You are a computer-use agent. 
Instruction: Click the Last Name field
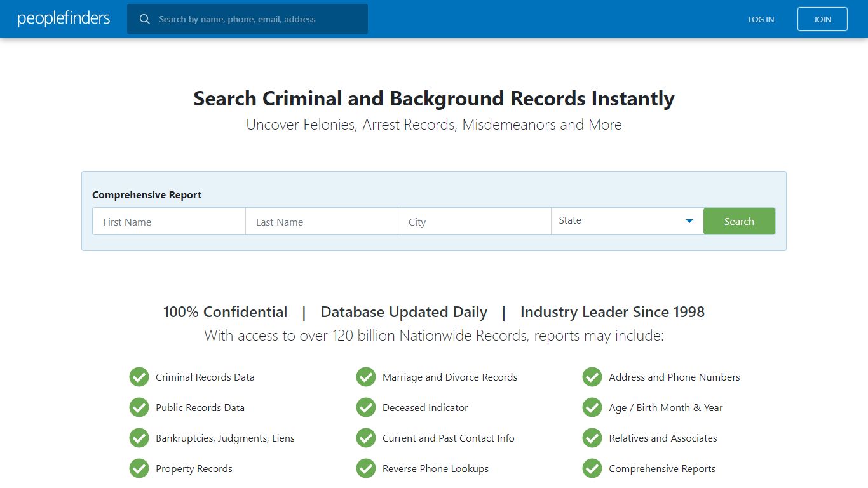click(x=322, y=221)
